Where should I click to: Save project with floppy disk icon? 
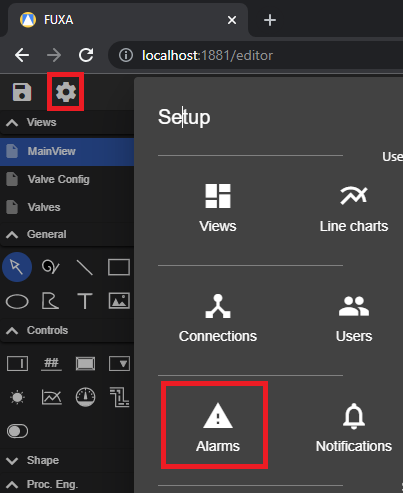[x=22, y=92]
